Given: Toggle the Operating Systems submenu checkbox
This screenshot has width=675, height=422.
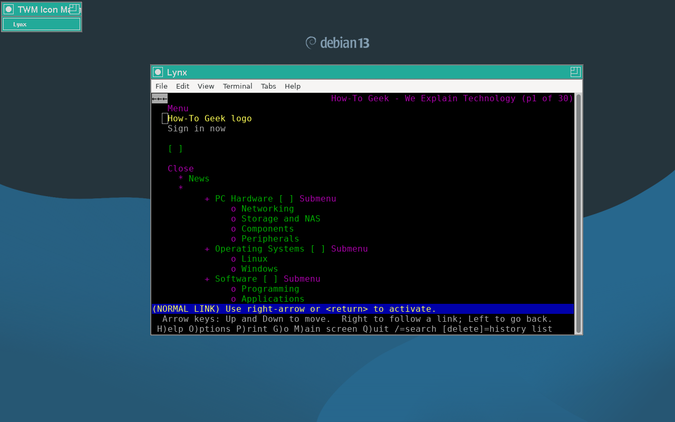Looking at the screenshot, I should [318, 249].
